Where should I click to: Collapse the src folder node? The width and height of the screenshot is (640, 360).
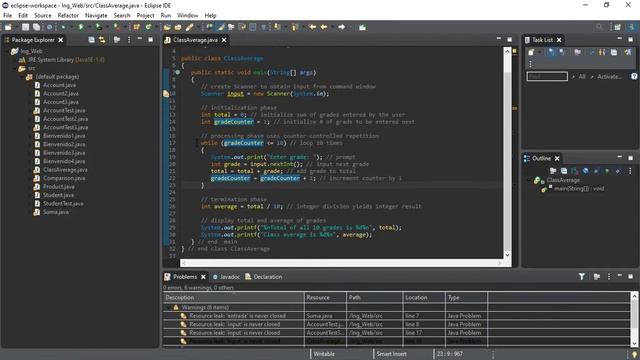[14, 68]
